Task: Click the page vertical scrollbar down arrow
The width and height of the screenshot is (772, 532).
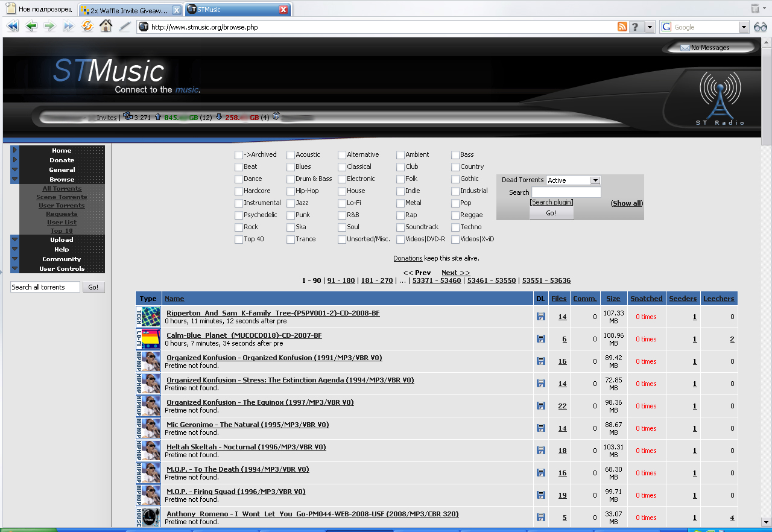Action: pyautogui.click(x=766, y=522)
